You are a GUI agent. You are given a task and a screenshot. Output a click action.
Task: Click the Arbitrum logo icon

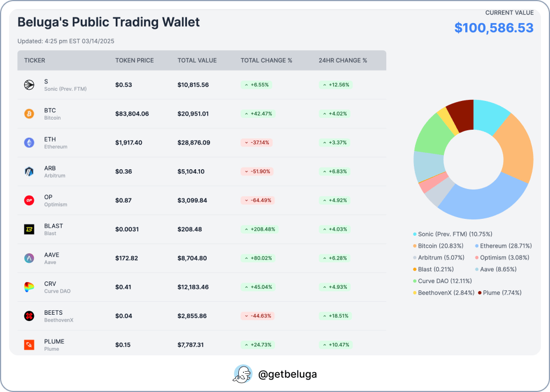tap(29, 171)
